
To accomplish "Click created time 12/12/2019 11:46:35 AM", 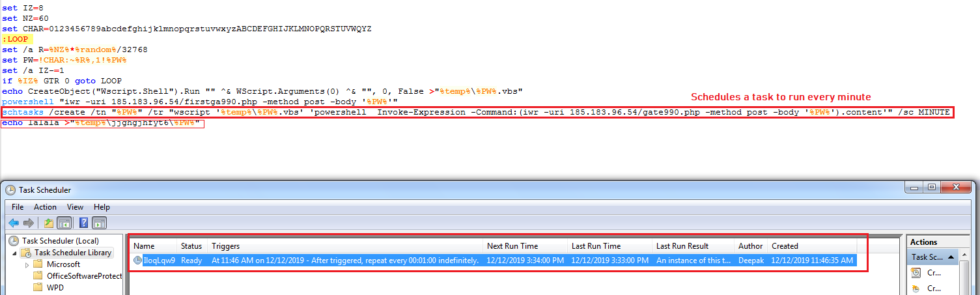I will pos(811,260).
